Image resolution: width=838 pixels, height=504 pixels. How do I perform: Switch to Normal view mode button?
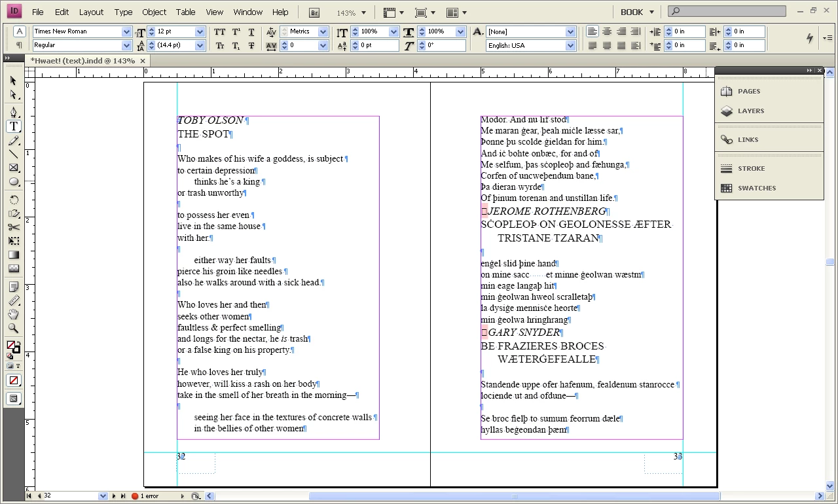pos(13,399)
